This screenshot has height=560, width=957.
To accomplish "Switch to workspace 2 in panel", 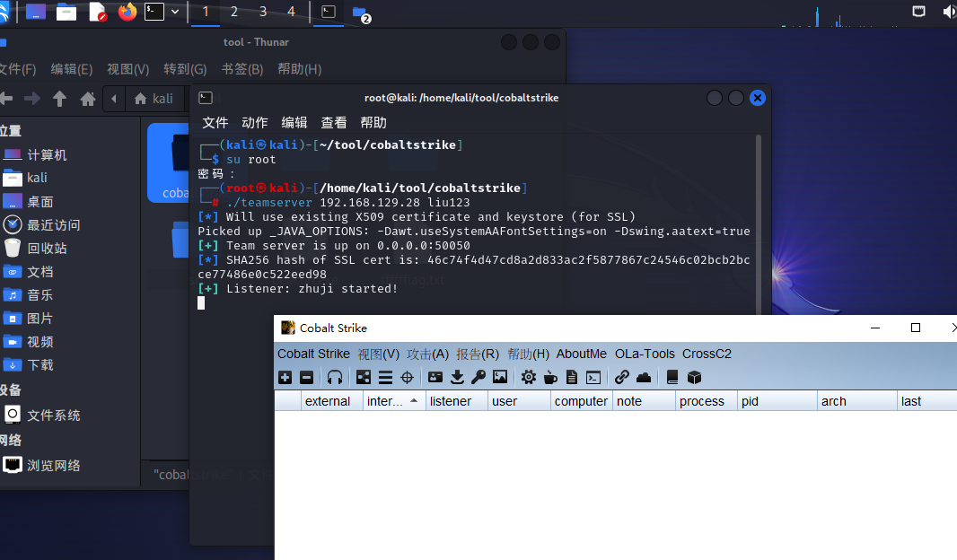I will tap(233, 12).
